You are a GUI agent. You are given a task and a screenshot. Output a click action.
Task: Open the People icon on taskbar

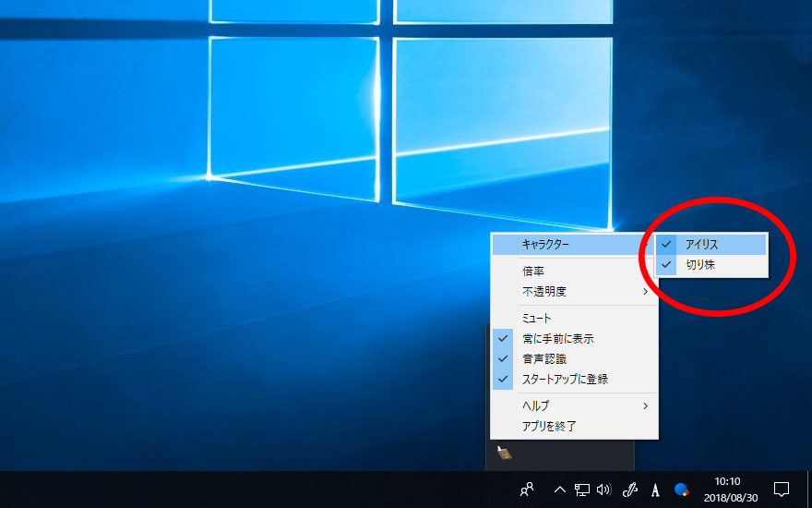[527, 489]
